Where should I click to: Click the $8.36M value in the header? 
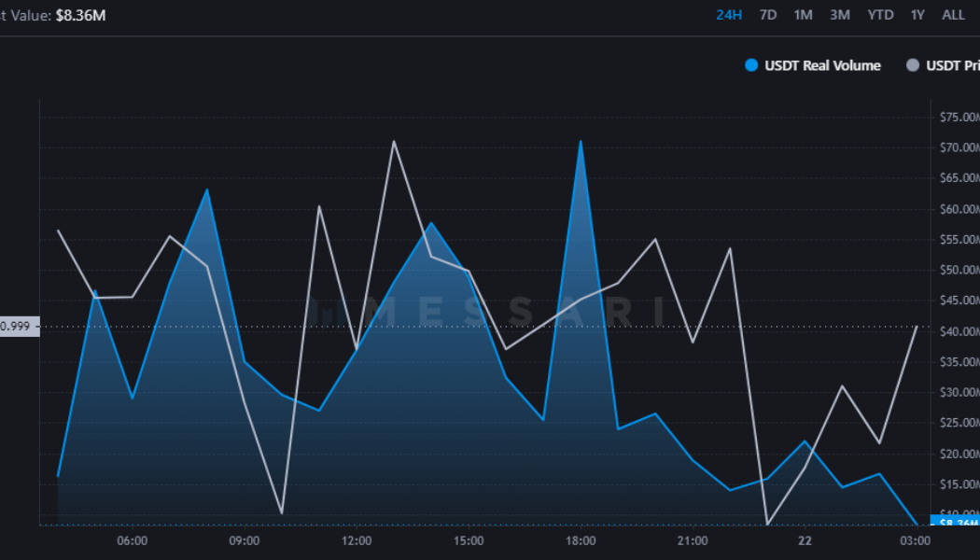pyautogui.click(x=81, y=16)
